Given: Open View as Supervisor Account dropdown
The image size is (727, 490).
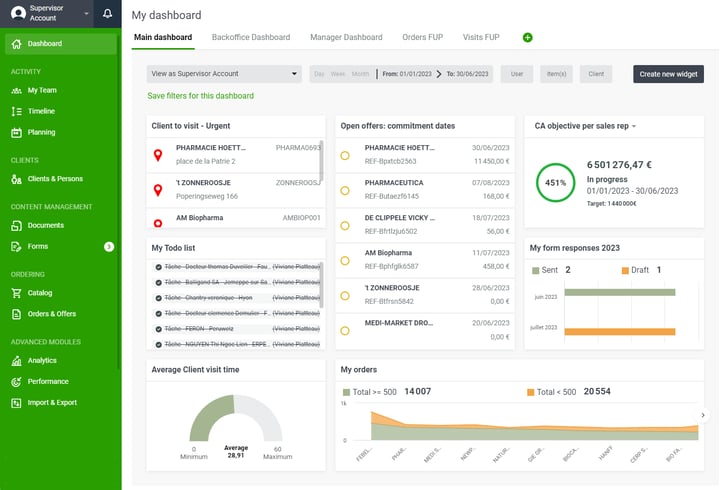Looking at the screenshot, I should 224,73.
